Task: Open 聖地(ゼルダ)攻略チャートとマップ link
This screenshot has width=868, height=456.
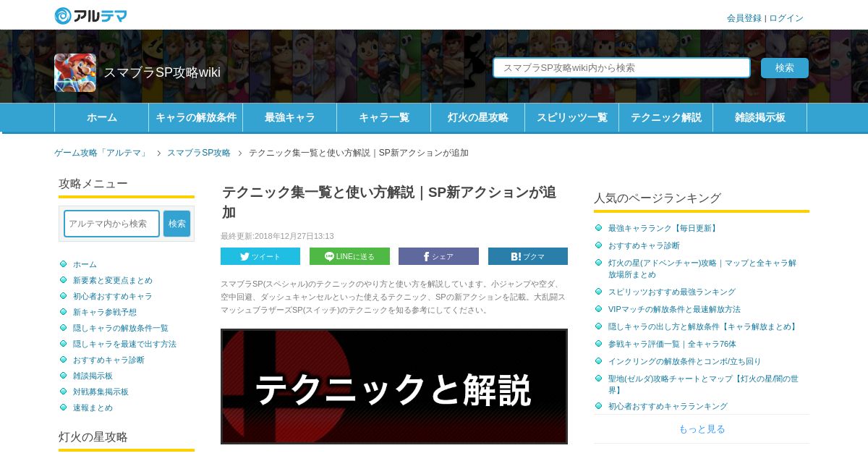Action: pos(703,384)
